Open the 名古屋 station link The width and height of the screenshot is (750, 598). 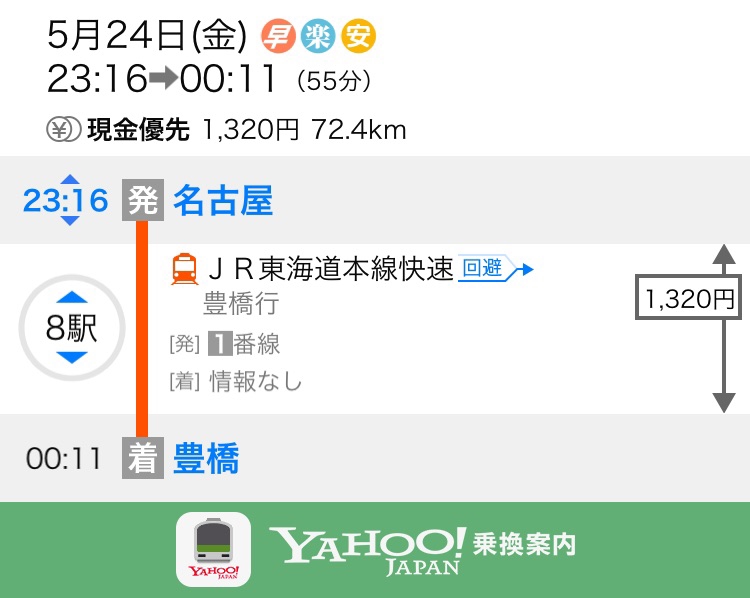click(x=223, y=200)
